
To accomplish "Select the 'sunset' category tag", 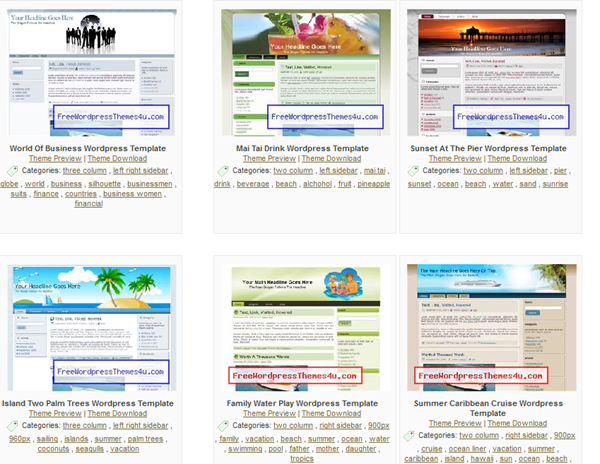I will pyautogui.click(x=419, y=184).
